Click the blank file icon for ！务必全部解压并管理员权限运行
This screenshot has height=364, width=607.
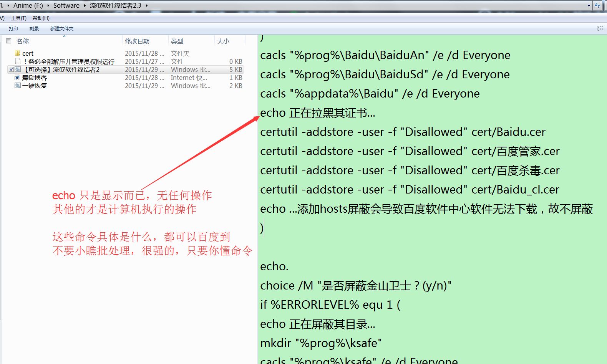click(17, 61)
